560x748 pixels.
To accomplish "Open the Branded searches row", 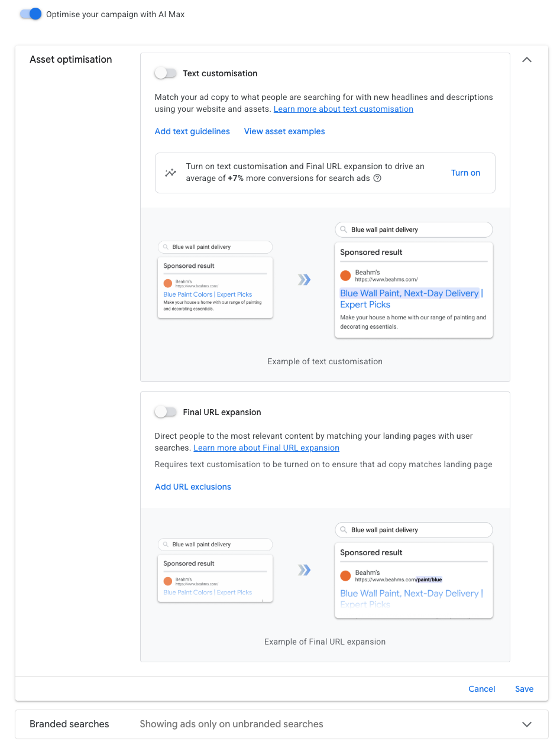I will [281, 724].
